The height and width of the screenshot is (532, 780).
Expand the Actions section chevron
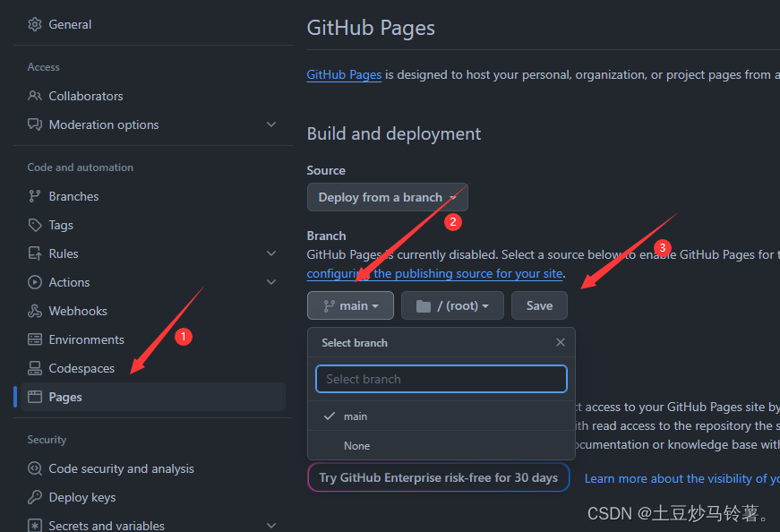[x=271, y=282]
